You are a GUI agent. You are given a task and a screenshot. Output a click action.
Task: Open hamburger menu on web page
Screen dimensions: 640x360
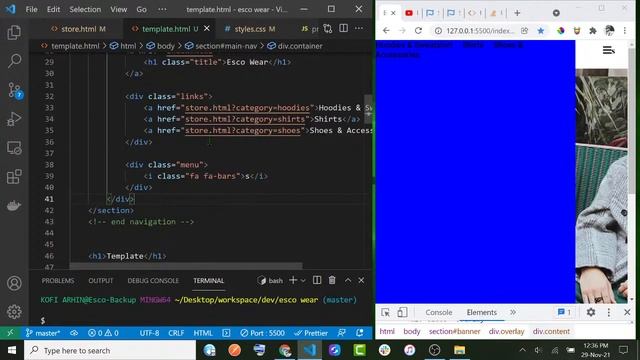tap(609, 50)
